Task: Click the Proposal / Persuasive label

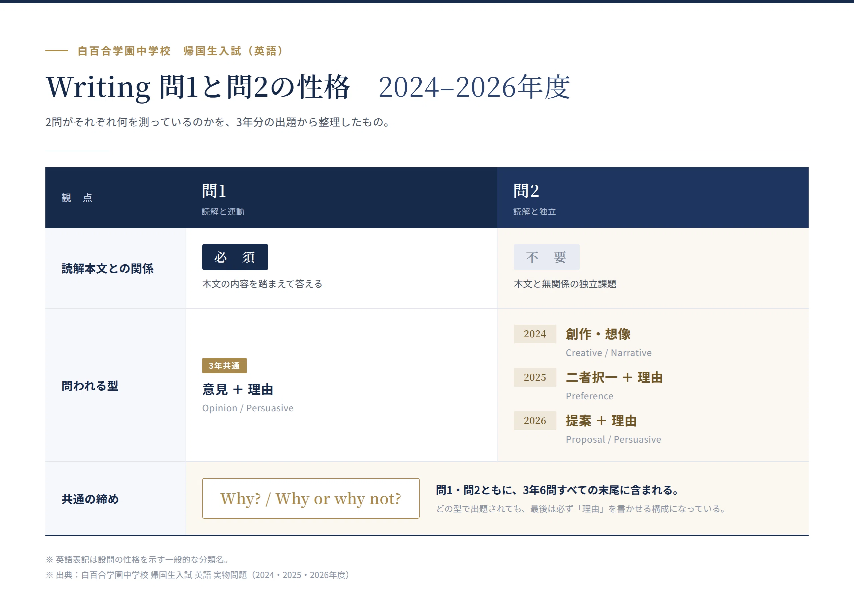Action: click(x=613, y=439)
